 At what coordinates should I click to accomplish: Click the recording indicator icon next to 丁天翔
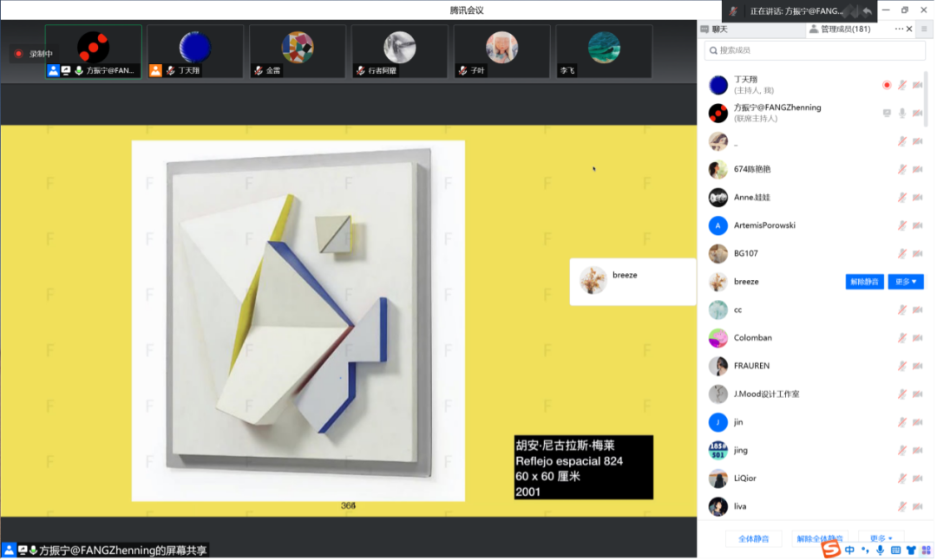pyautogui.click(x=887, y=85)
